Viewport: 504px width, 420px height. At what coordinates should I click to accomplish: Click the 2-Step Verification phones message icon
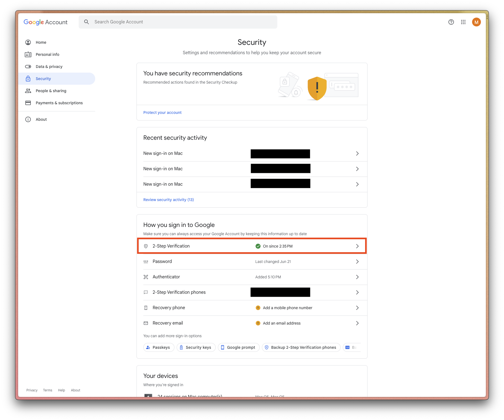146,292
